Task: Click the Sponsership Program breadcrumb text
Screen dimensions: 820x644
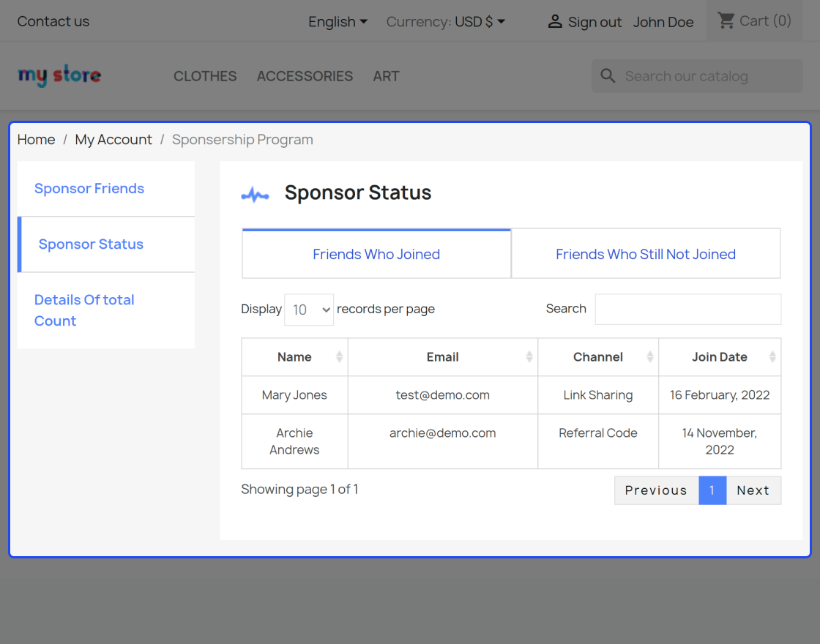Action: click(242, 140)
